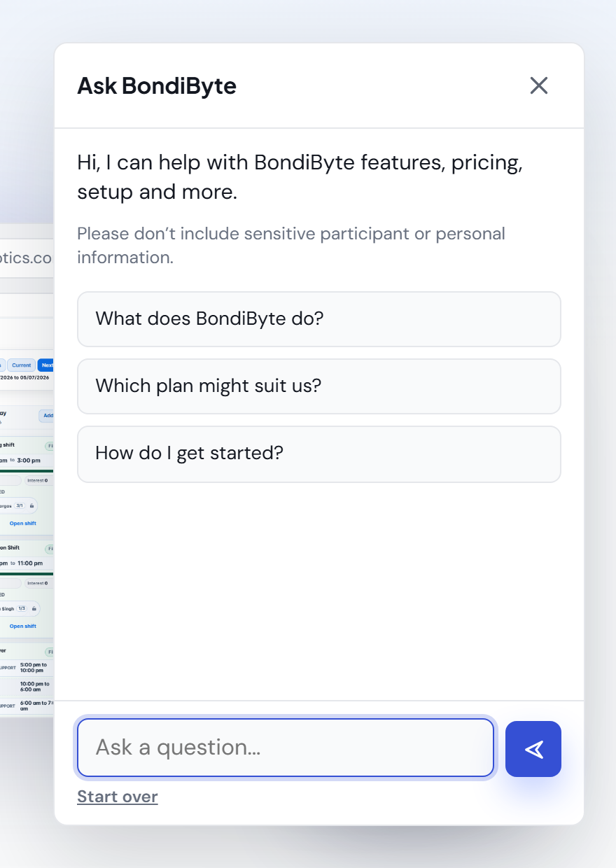
Task: Select the 5:00 pm to 10:00 pm support row
Action: (27, 668)
